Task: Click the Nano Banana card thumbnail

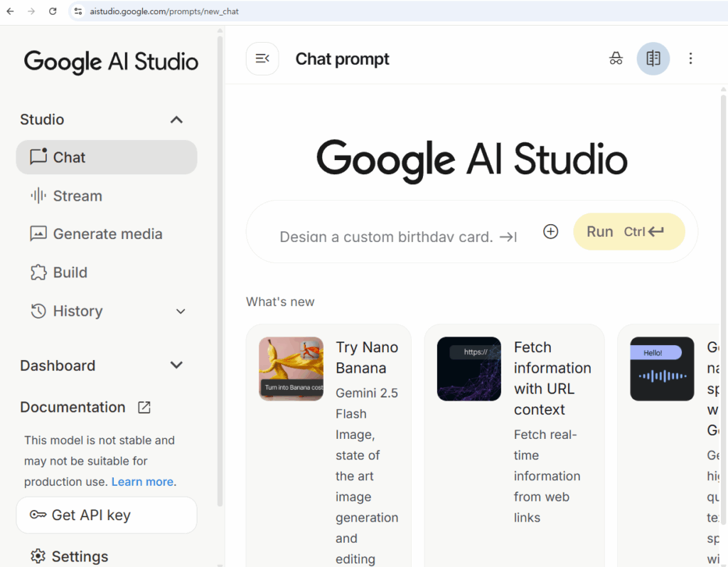Action: pyautogui.click(x=291, y=369)
